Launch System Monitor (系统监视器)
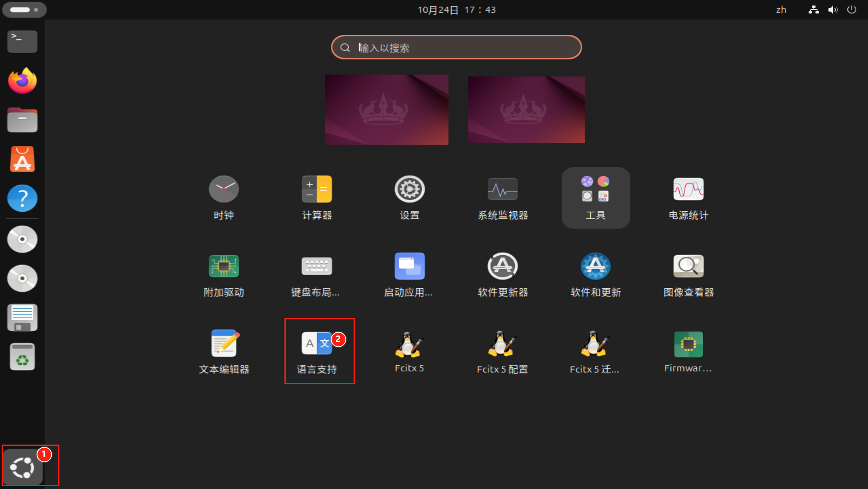The image size is (868, 489). [502, 189]
